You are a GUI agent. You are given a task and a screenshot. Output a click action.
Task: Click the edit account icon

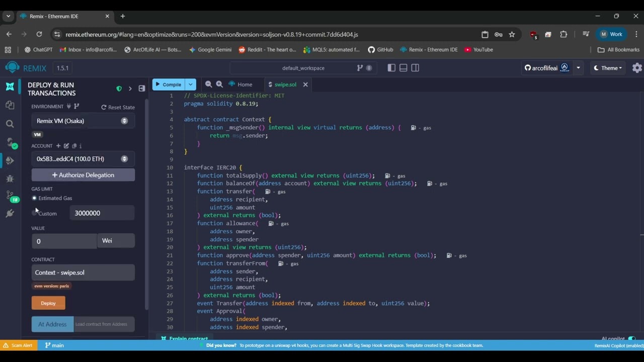66,146
